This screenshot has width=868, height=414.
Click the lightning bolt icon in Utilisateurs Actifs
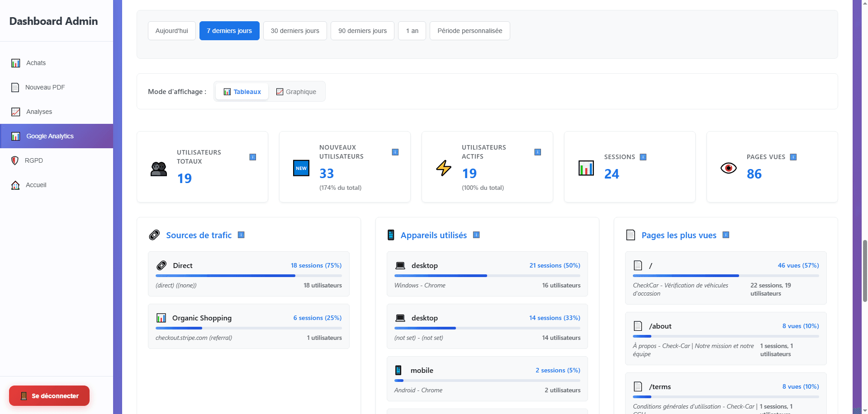coord(444,168)
